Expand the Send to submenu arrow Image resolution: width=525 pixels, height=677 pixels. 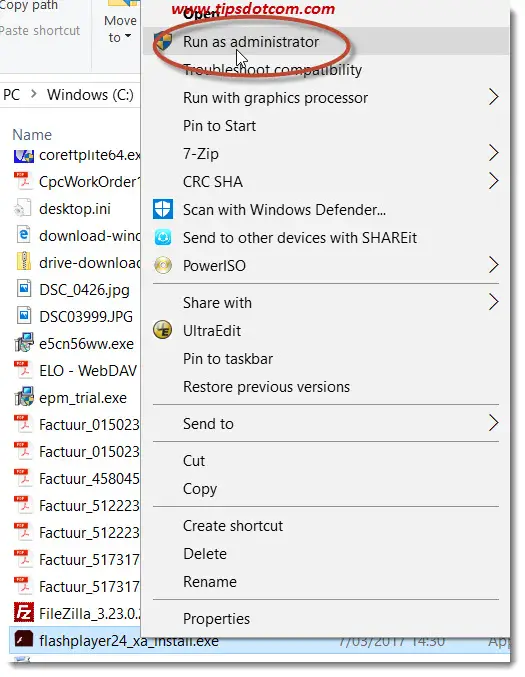click(x=493, y=423)
